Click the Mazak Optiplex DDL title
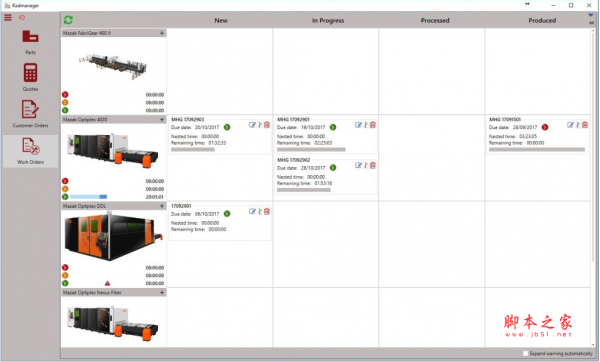Viewport: 600px width, 362px height. (x=85, y=206)
